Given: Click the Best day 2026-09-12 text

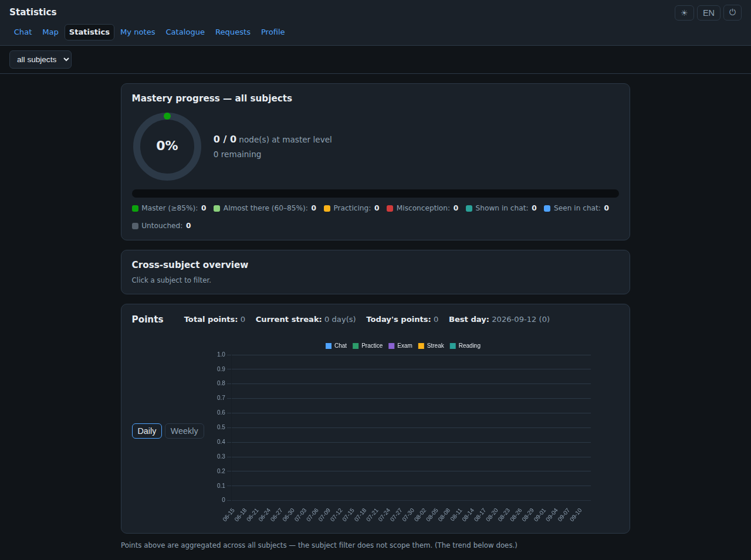Looking at the screenshot, I should (499, 320).
